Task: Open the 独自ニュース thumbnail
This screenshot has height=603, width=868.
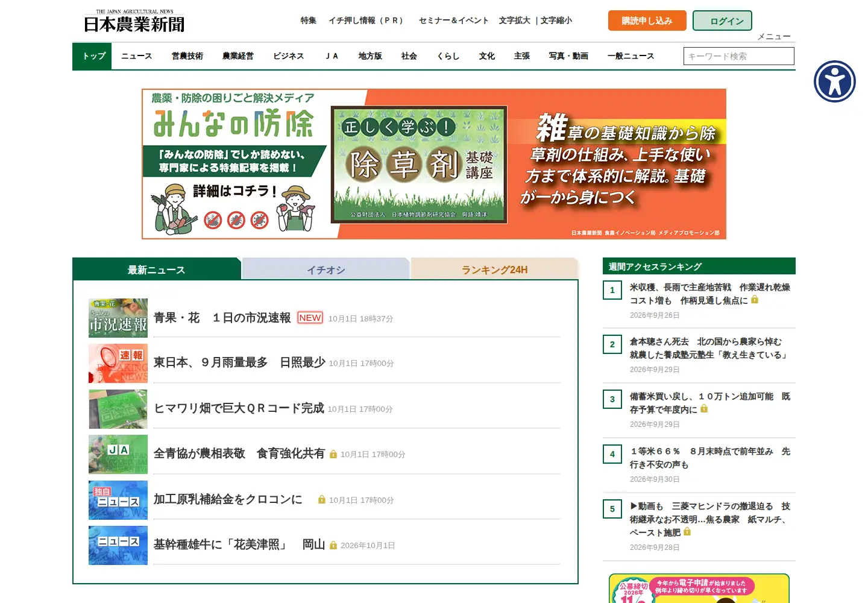Action: click(x=118, y=500)
